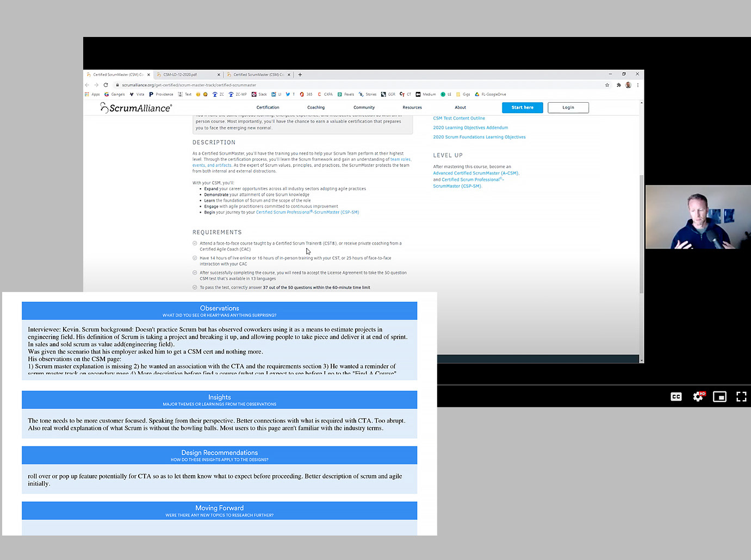Click the browser page vertical scrollbar
The image size is (751, 560).
pyautogui.click(x=642, y=234)
